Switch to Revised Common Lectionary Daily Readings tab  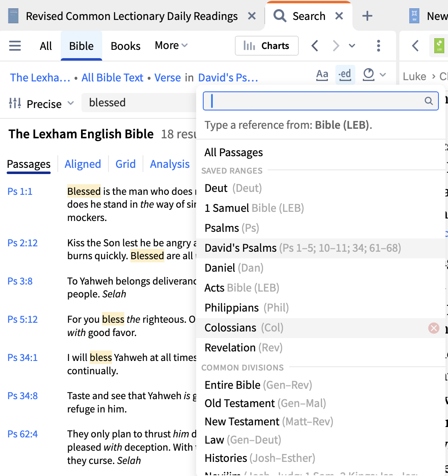coord(132,16)
